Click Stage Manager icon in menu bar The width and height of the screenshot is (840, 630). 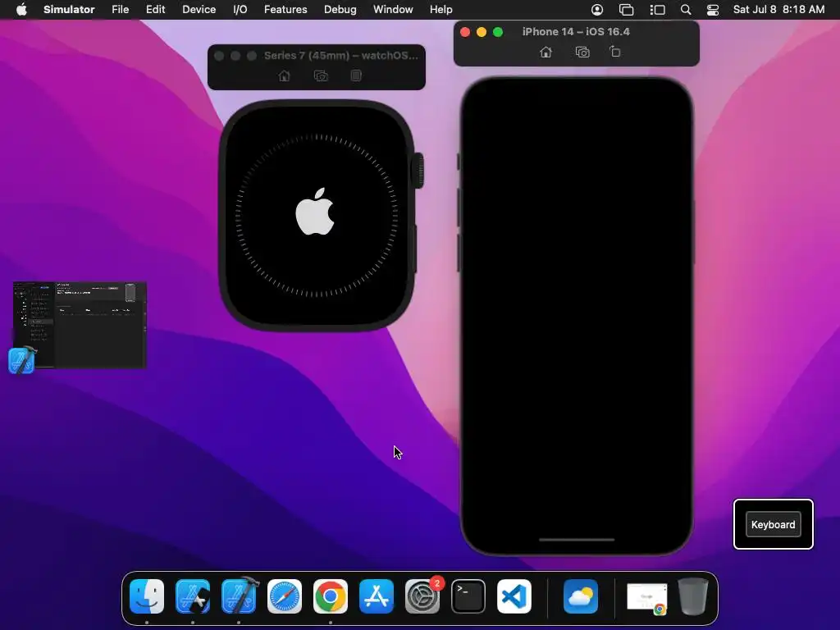[x=657, y=10]
